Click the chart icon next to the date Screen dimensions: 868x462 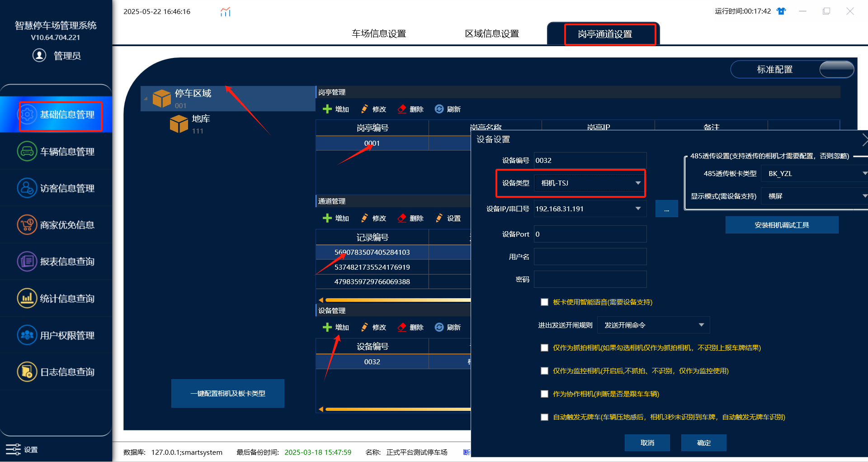click(x=226, y=12)
